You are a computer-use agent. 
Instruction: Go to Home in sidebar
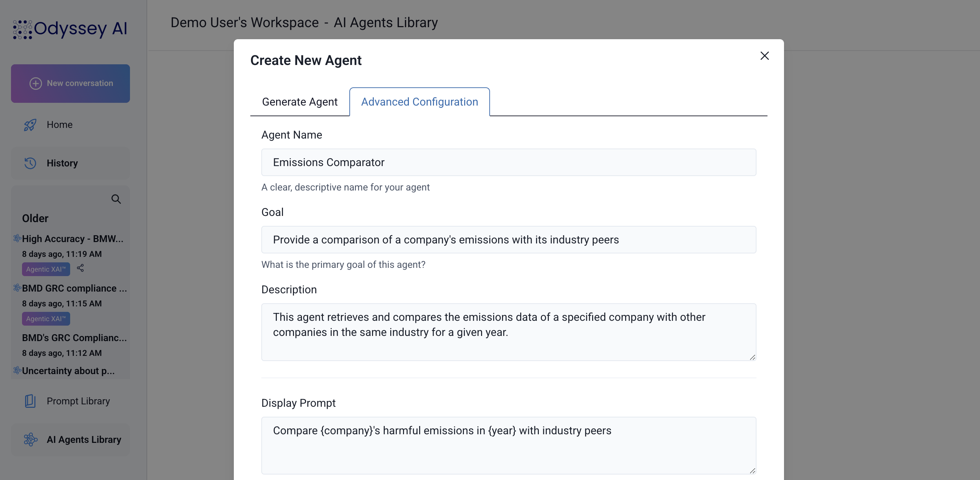tap(70, 125)
